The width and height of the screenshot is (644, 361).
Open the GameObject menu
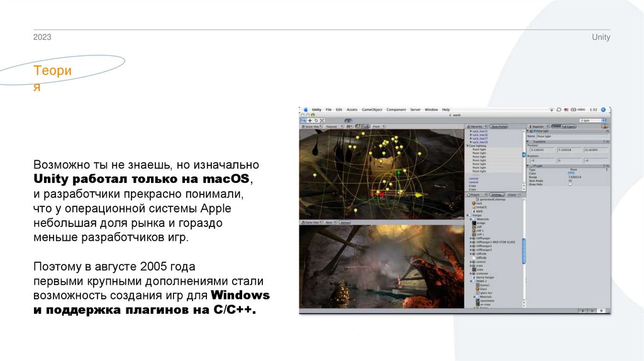(x=372, y=109)
